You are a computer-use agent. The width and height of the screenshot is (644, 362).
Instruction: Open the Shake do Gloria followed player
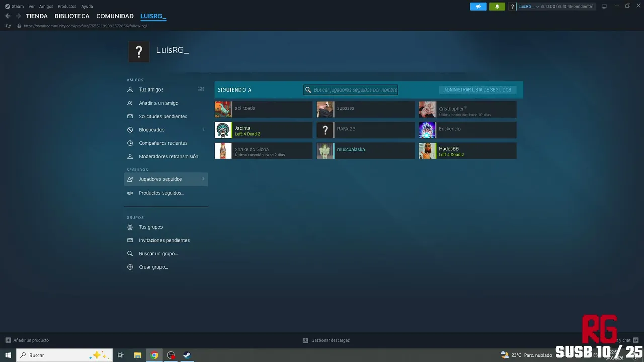(264, 151)
